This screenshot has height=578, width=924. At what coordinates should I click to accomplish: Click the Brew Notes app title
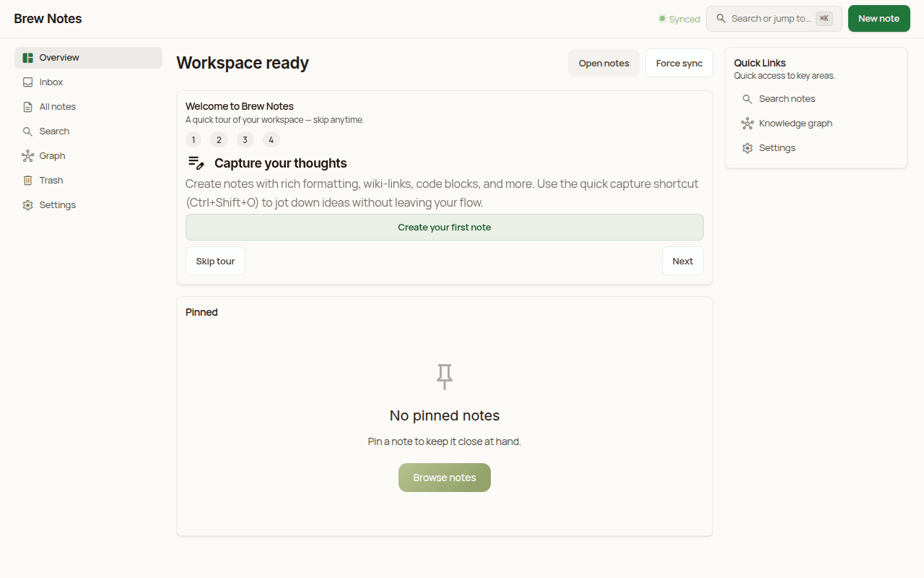(x=48, y=19)
